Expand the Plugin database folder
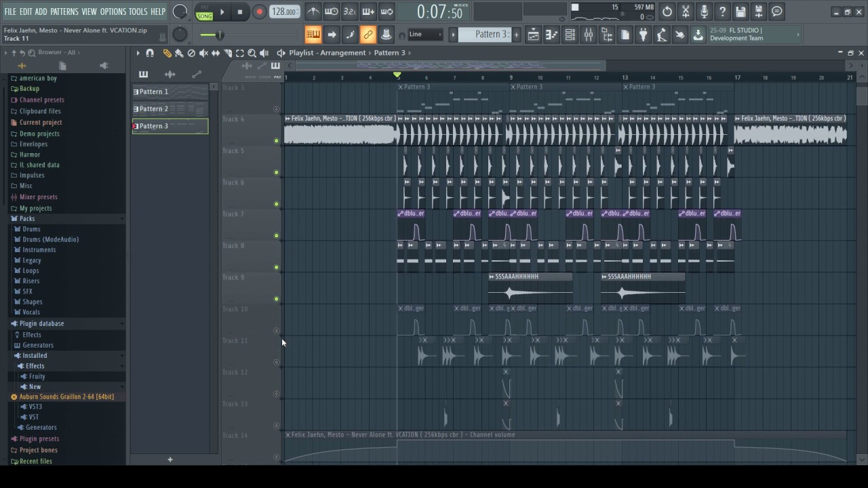The width and height of the screenshot is (868, 488). 41,323
